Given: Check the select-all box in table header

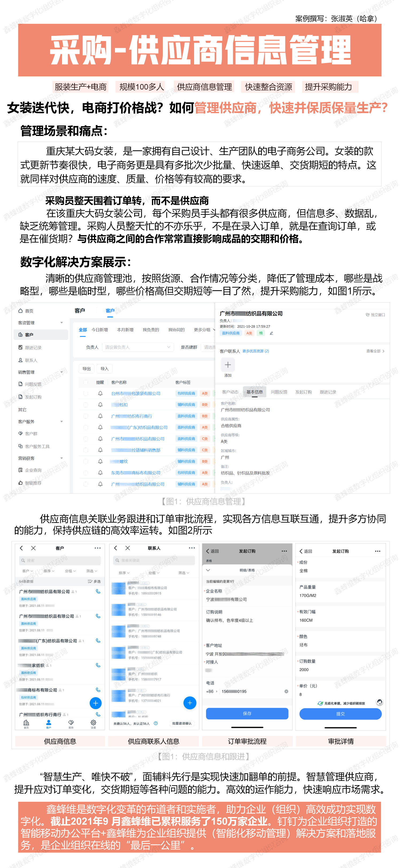Looking at the screenshot, I should (x=86, y=382).
